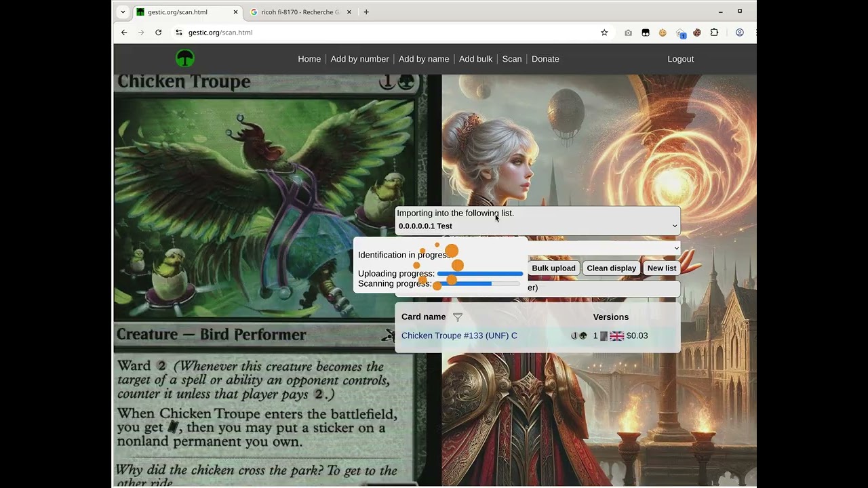This screenshot has width=868, height=488.
Task: Open the Chrome profile avatar
Action: pos(740,33)
